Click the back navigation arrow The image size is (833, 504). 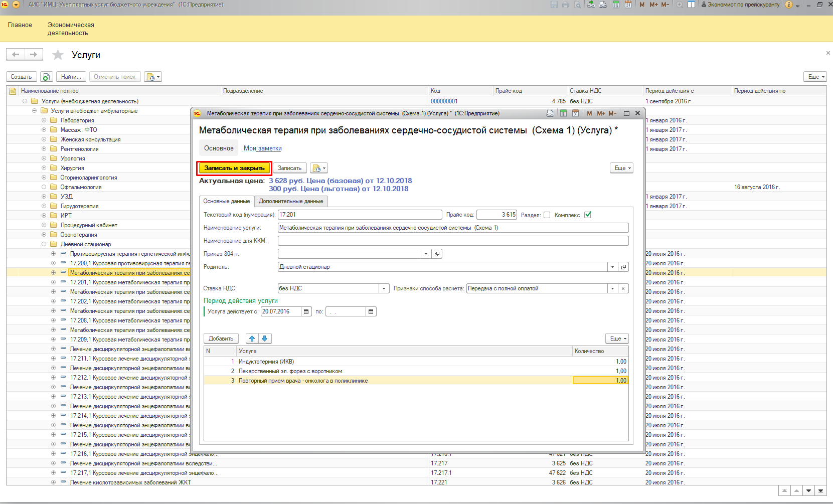coord(16,54)
